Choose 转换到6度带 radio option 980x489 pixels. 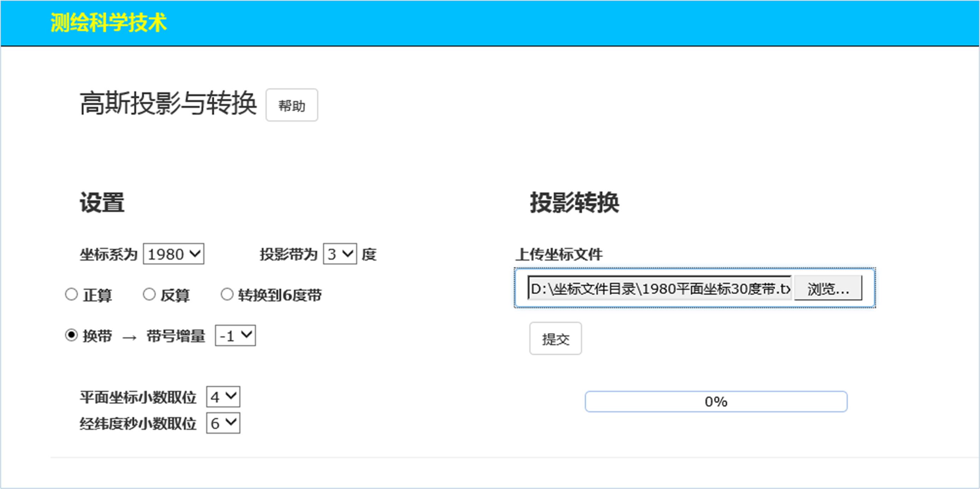227,294
